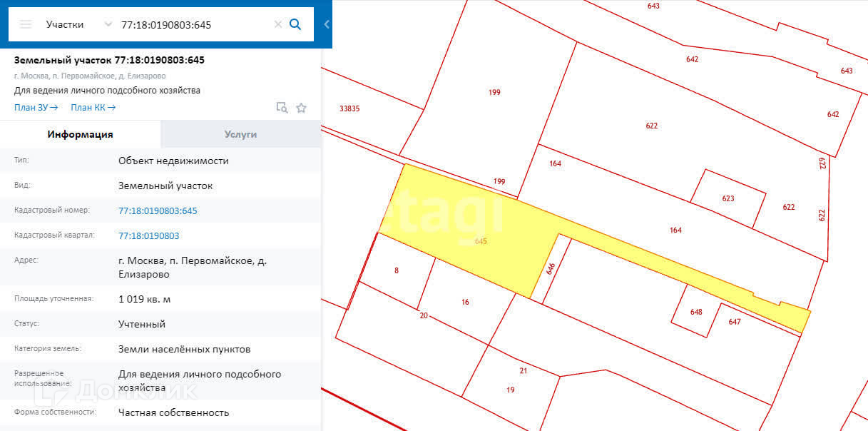Open the hamburger menu icon
The image size is (868, 431).
(x=26, y=24)
